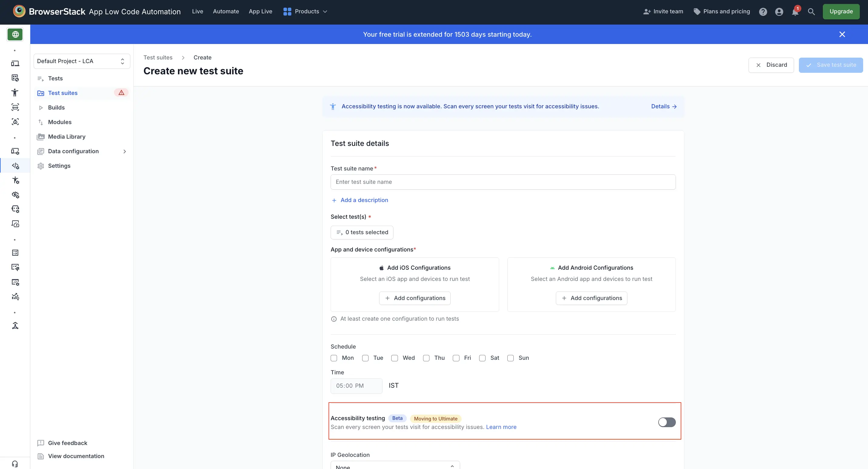Click Add a description link

coord(360,200)
